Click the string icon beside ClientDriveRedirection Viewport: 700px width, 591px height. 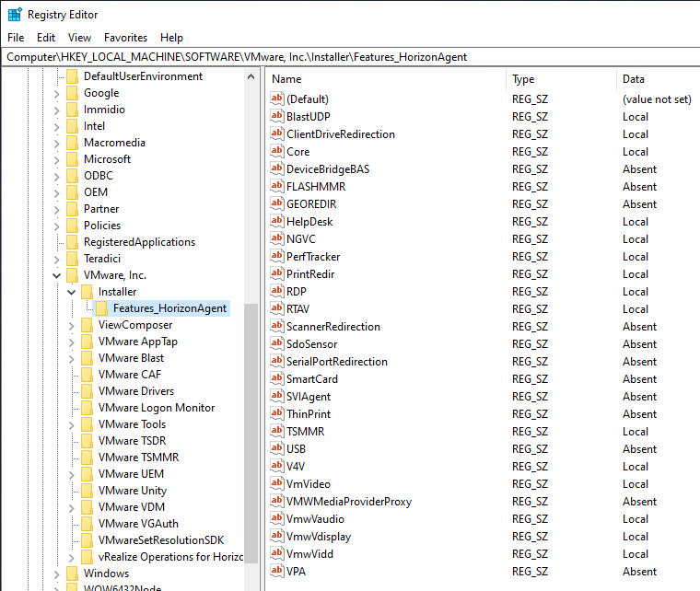[x=277, y=133]
